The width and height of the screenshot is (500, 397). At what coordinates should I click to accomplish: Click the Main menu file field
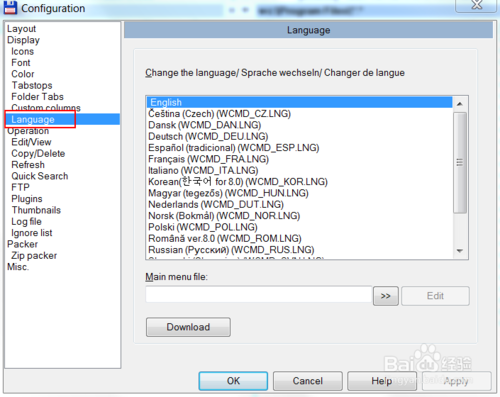point(259,294)
